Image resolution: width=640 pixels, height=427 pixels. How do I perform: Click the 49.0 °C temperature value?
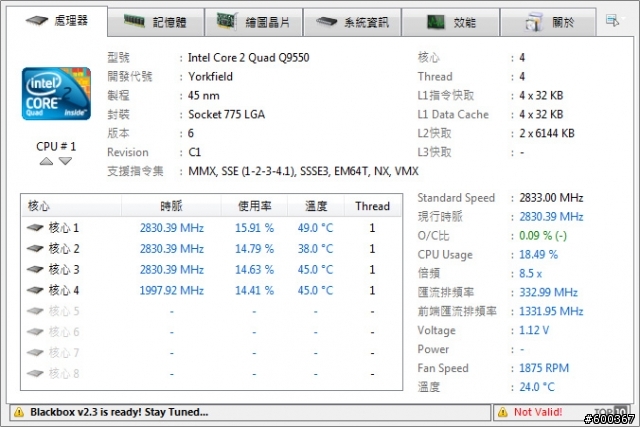[x=316, y=228]
